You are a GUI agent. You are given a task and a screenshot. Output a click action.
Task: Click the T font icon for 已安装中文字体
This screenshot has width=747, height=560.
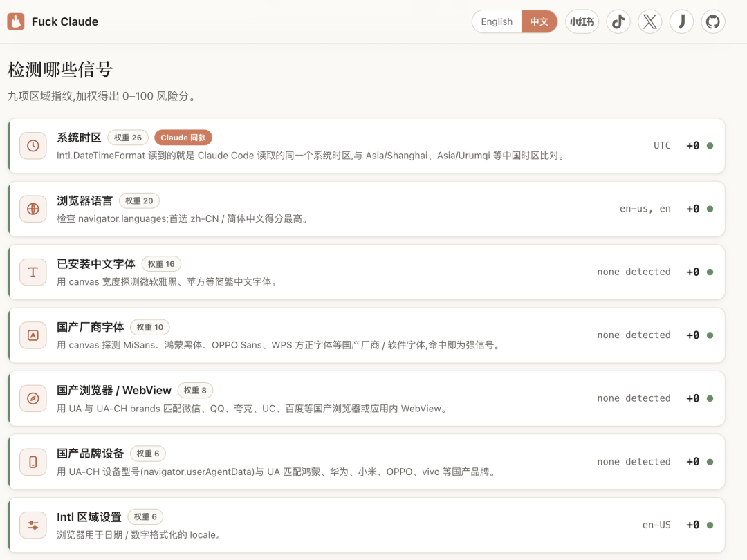[x=33, y=272]
